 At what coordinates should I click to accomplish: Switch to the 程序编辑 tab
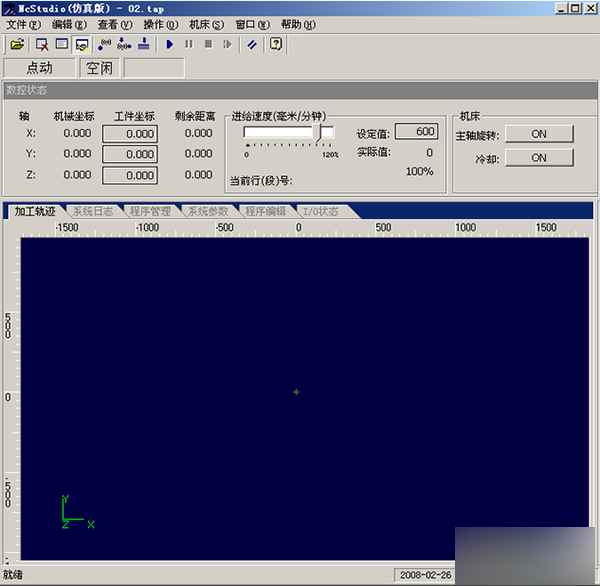click(265, 212)
